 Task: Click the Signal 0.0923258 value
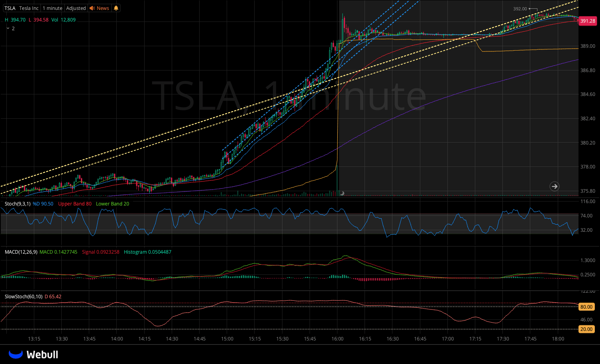point(101,252)
